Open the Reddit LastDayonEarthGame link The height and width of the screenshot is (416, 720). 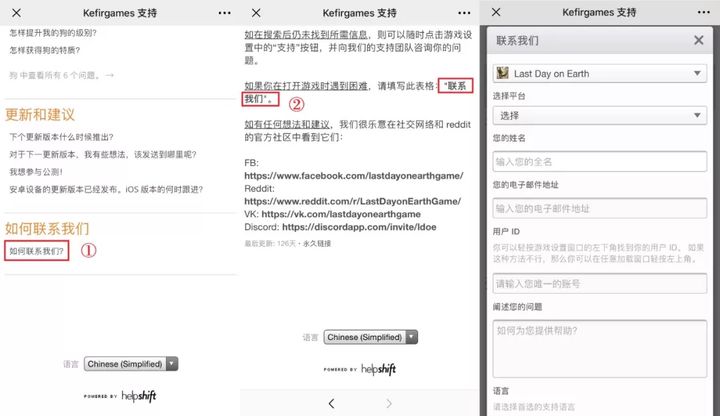pyautogui.click(x=352, y=201)
